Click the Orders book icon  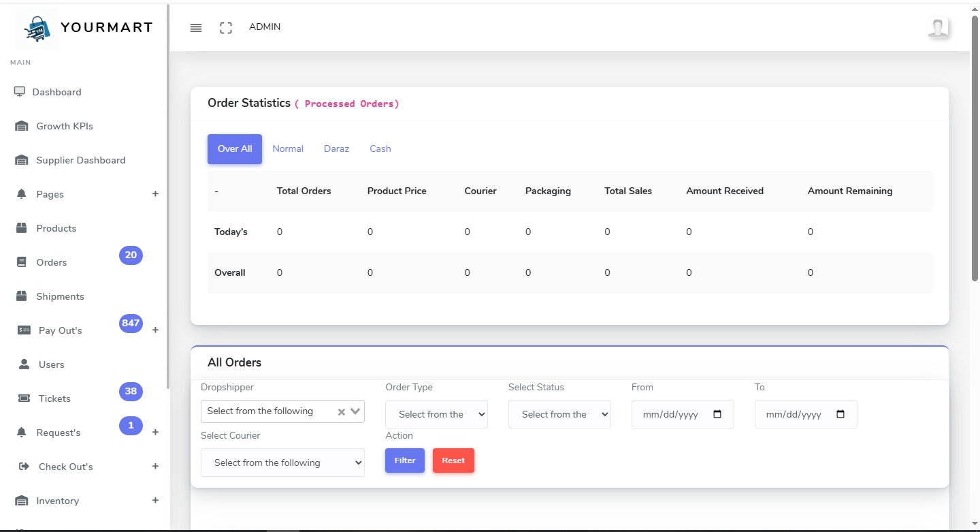(x=21, y=262)
